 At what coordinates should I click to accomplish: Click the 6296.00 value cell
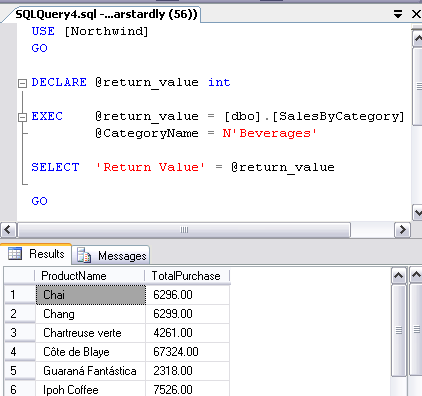188,295
